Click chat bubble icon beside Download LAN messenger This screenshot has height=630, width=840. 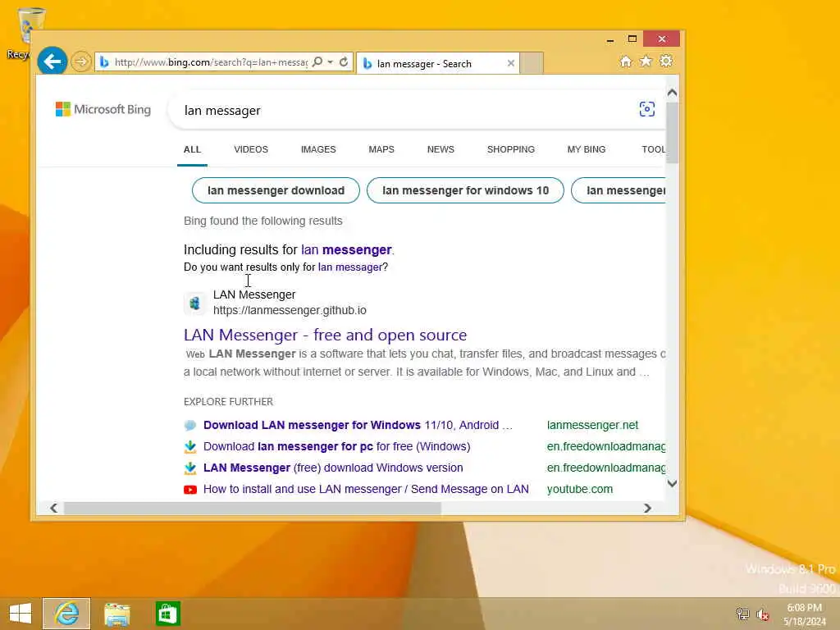pos(190,426)
